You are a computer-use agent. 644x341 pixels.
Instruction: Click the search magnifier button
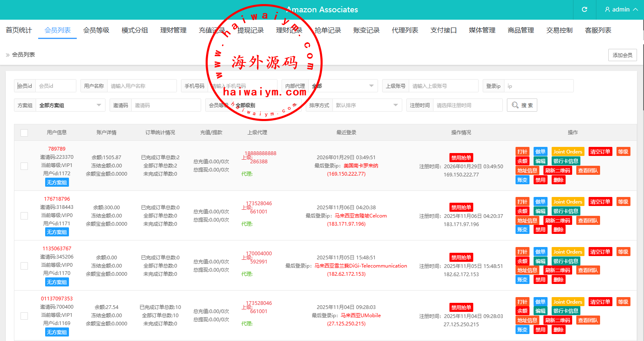coord(522,105)
